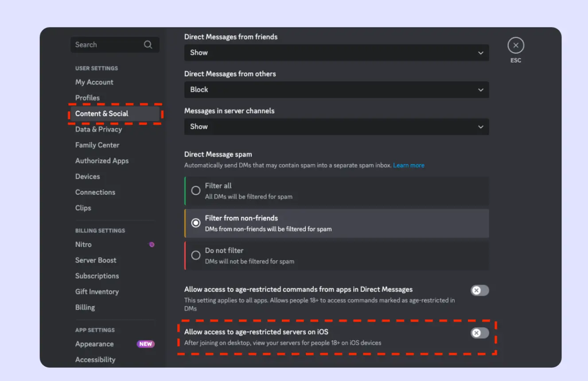The height and width of the screenshot is (381, 588).
Task: Open My Account settings
Action: (94, 82)
